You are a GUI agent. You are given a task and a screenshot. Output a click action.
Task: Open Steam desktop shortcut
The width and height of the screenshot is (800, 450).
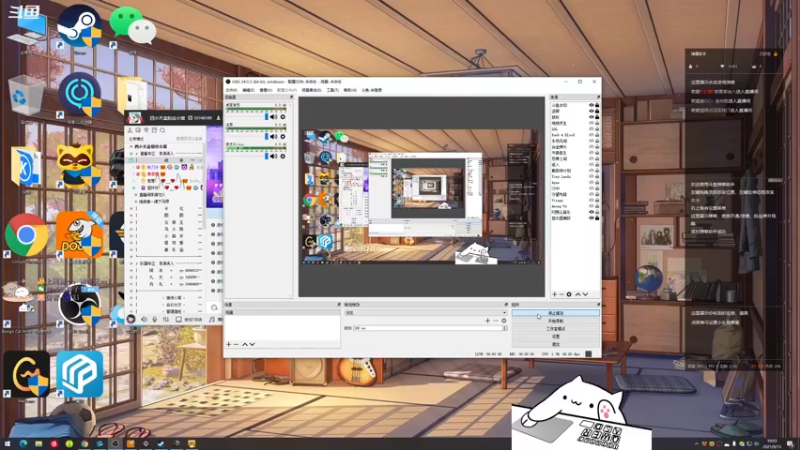[79, 28]
